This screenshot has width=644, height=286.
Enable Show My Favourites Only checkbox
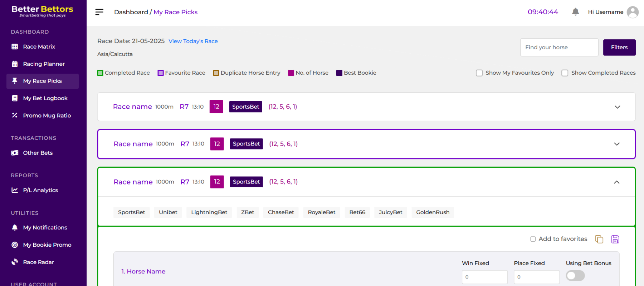tap(479, 73)
